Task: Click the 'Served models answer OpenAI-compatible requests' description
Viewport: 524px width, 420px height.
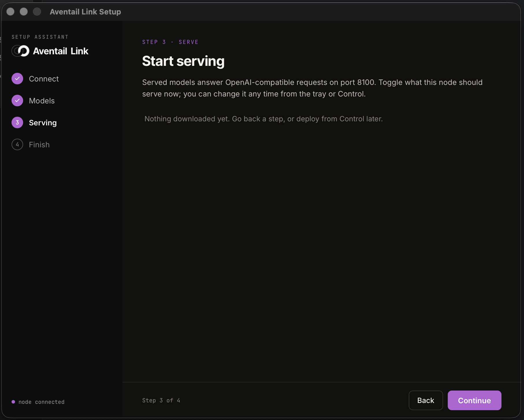Action: (312, 88)
